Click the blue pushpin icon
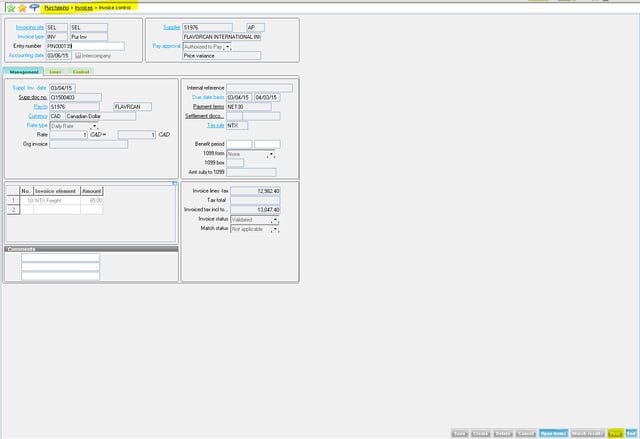 pos(35,7)
